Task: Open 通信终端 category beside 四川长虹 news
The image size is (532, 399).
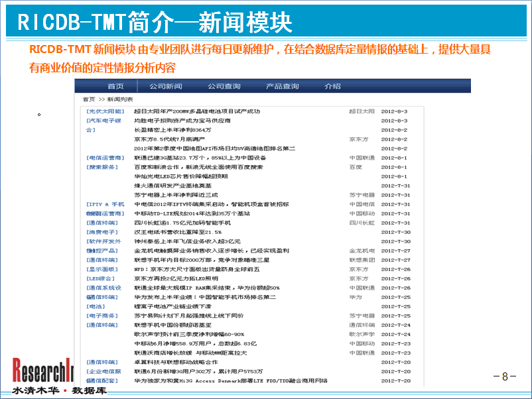Action: tap(102, 223)
